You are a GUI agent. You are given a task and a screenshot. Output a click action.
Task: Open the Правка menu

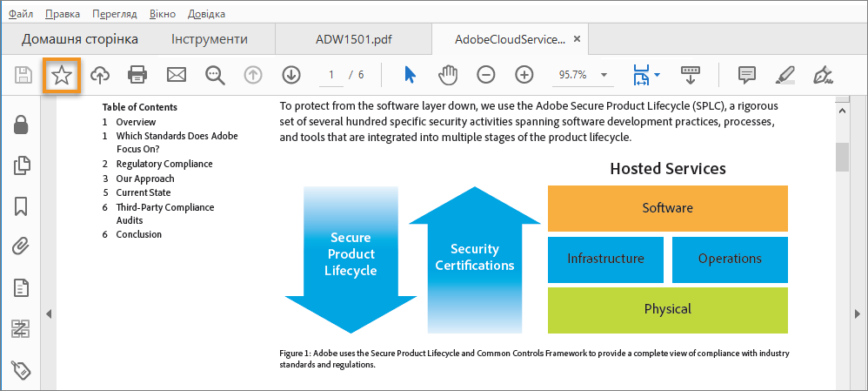(x=63, y=14)
